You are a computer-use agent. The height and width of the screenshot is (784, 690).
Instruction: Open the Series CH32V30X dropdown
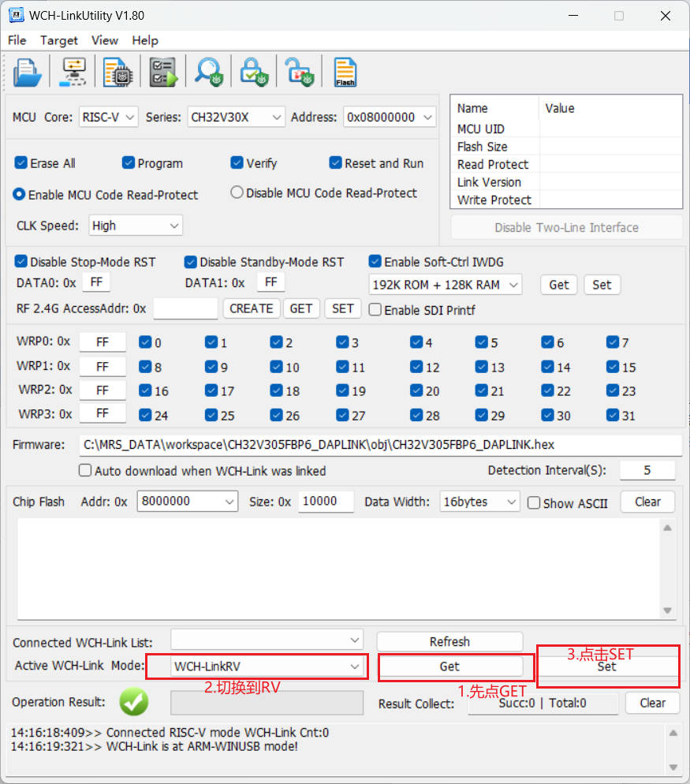tap(236, 118)
